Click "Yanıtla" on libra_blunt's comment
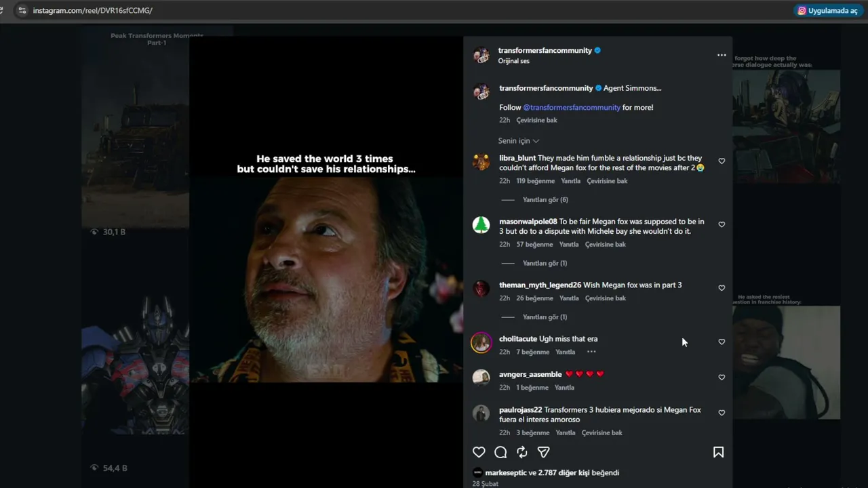Screen dimensions: 868x488 point(571,181)
